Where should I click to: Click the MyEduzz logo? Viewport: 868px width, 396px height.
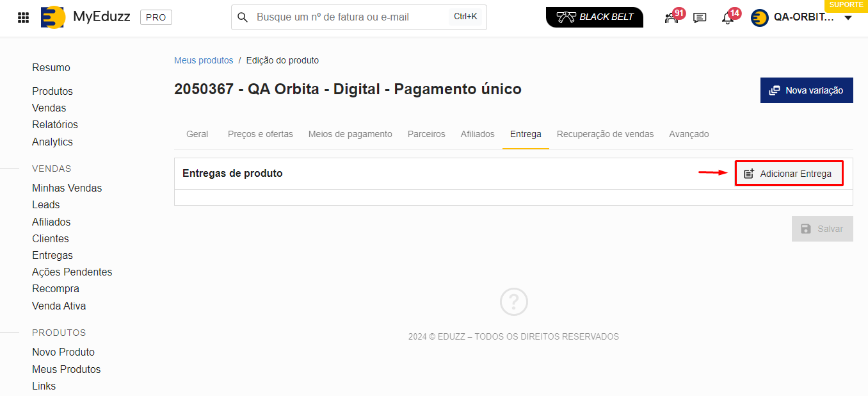pos(52,17)
